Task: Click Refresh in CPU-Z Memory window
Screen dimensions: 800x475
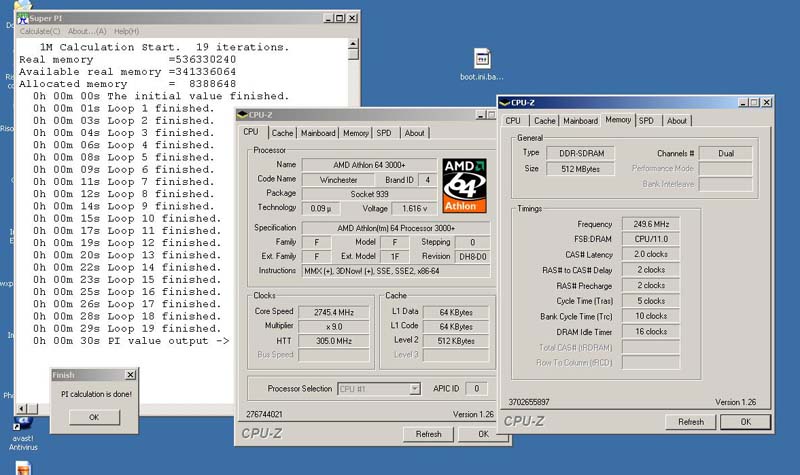Action: 691,422
